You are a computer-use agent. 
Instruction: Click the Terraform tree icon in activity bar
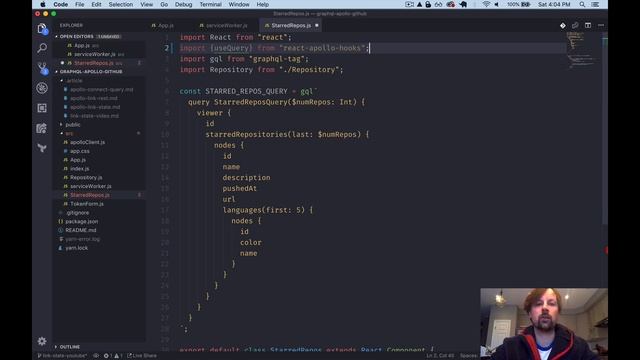coord(42,148)
